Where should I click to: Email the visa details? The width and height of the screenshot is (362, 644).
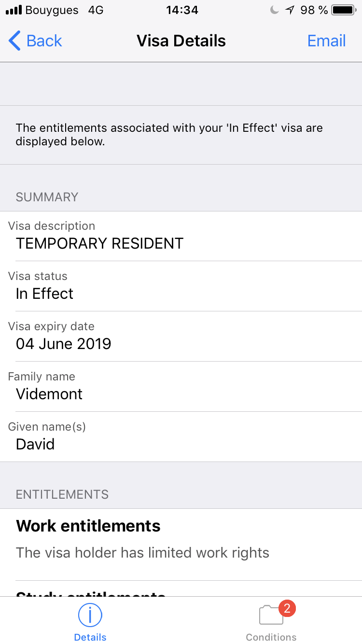[327, 41]
